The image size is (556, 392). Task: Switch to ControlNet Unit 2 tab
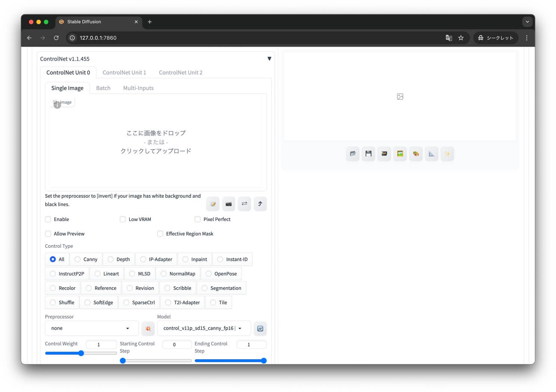[x=181, y=72]
